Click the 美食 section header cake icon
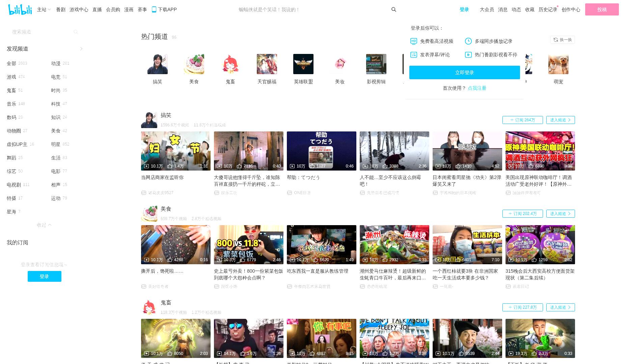 click(x=149, y=214)
